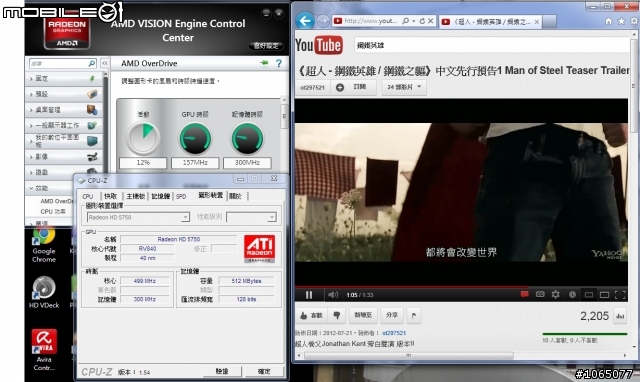Open Google Chrome desktop shortcut

coord(44,245)
